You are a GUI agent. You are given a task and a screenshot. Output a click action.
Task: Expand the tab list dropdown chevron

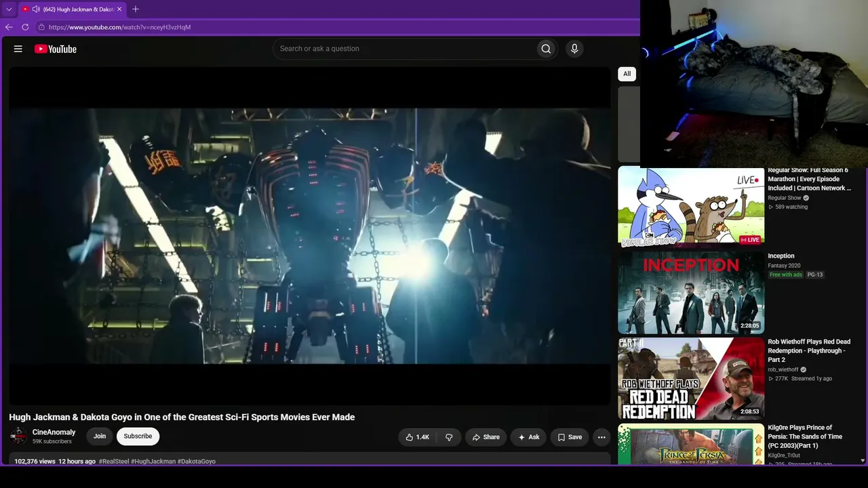[x=9, y=9]
